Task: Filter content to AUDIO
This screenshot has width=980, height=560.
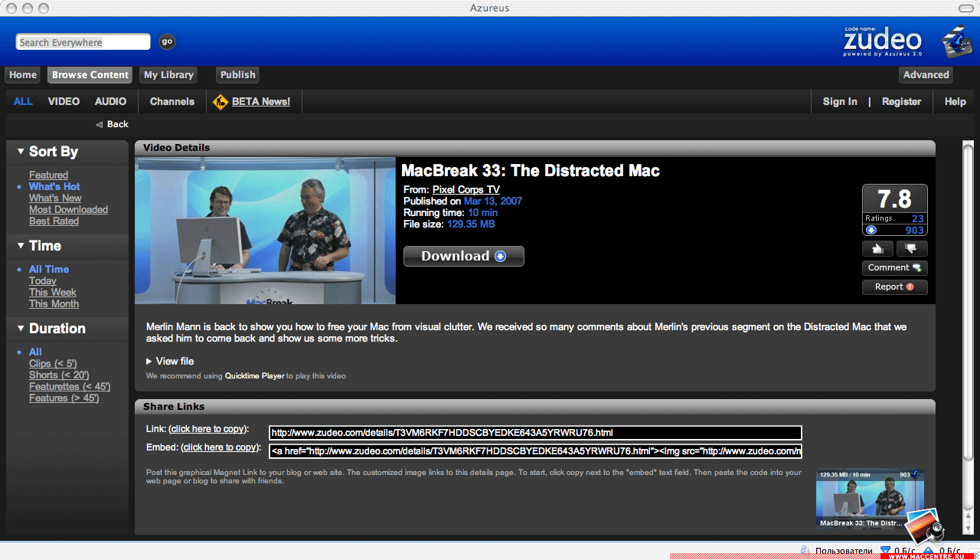Action: click(111, 101)
